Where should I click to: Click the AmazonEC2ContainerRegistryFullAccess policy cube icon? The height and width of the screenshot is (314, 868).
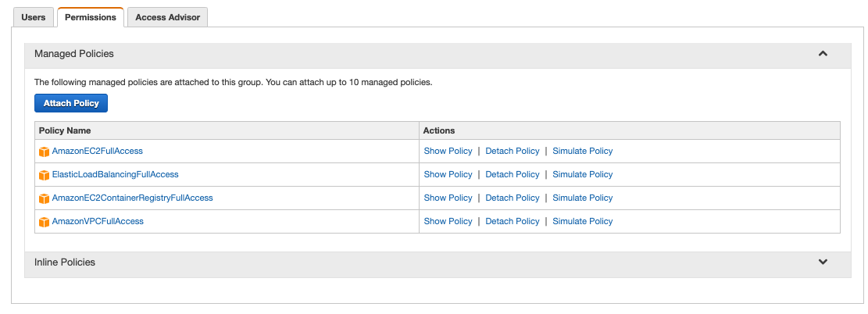[45, 198]
